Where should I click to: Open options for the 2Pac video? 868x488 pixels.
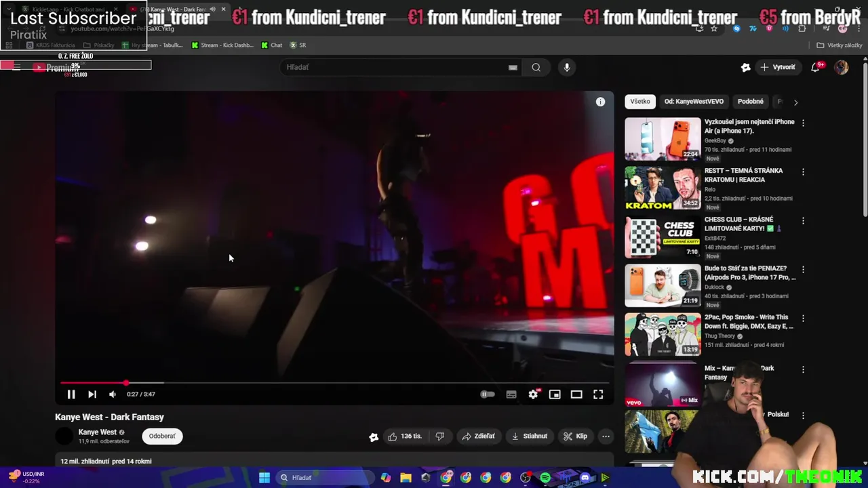pyautogui.click(x=803, y=319)
